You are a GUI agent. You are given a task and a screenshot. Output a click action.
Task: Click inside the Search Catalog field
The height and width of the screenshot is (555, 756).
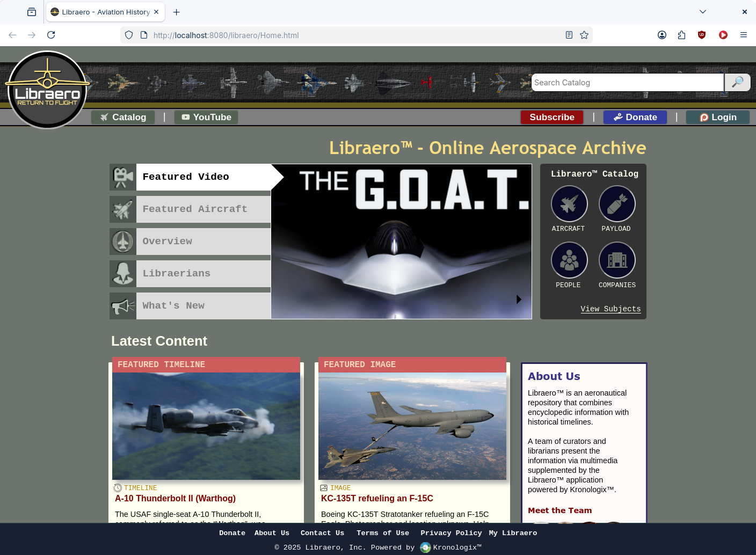pyautogui.click(x=627, y=83)
